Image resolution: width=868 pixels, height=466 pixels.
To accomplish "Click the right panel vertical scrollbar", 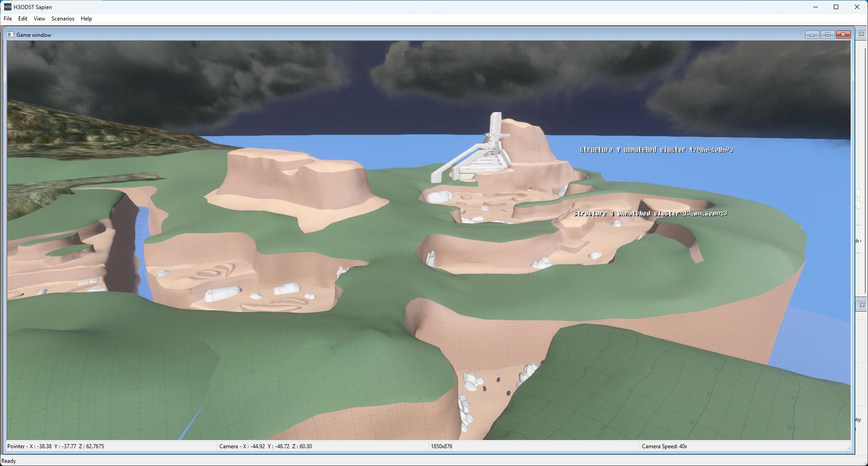I will pyautogui.click(x=865, y=164).
